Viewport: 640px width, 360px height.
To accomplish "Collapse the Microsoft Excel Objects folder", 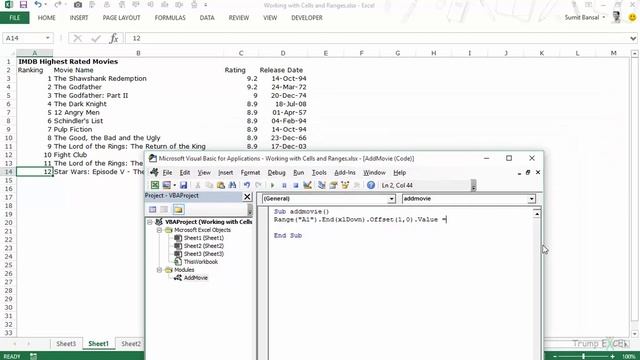I will coord(159,230).
